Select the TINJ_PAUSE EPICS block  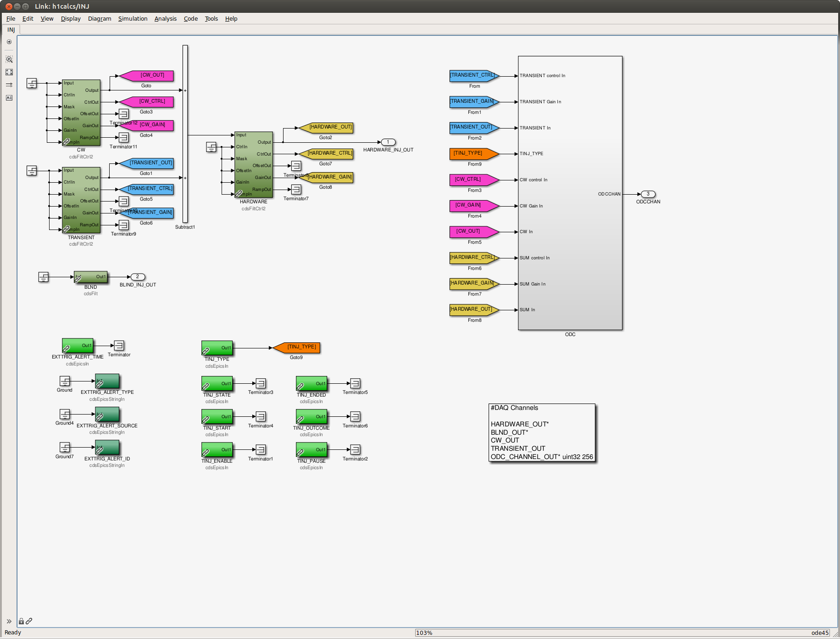(312, 449)
